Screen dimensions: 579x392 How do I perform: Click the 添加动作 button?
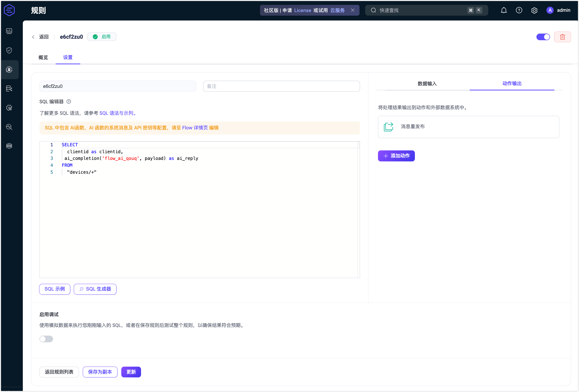[396, 156]
